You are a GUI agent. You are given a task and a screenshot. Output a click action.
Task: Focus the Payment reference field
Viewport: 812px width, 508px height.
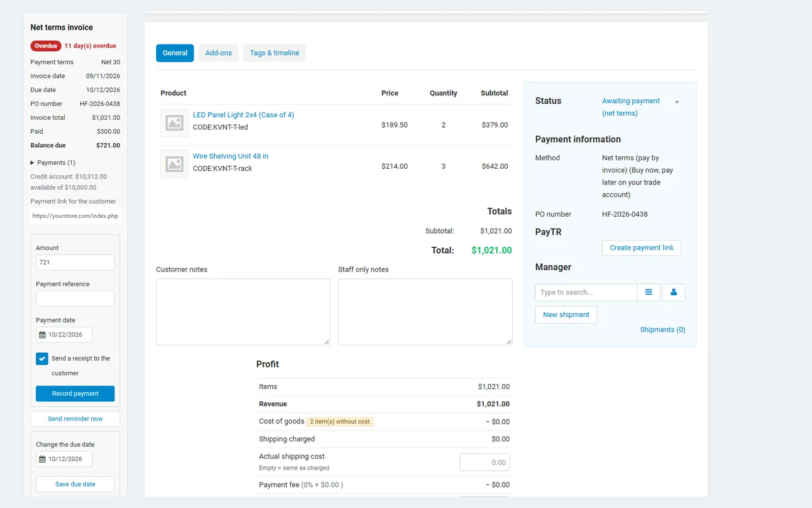point(75,299)
